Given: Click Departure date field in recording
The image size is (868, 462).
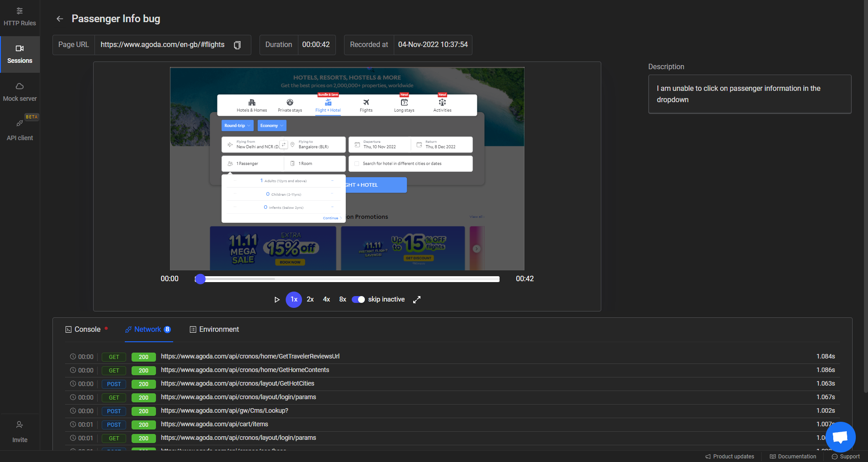Looking at the screenshot, I should click(379, 145).
